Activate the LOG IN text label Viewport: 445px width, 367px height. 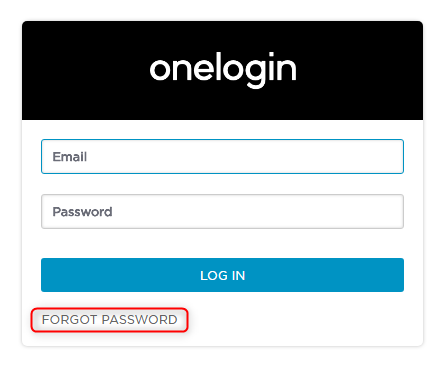click(223, 275)
